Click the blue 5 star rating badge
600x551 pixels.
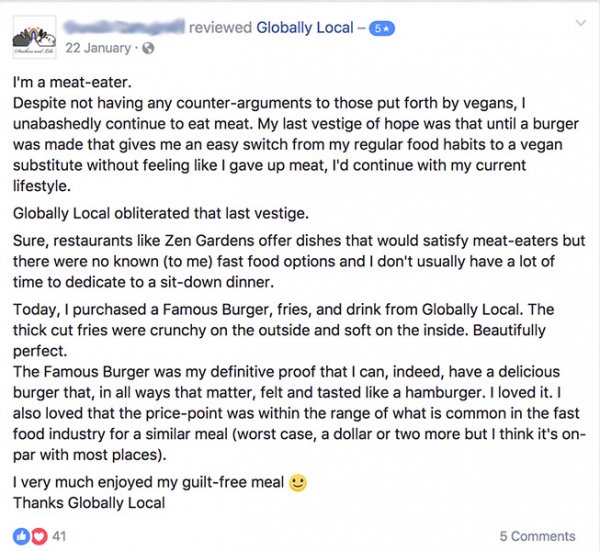[382, 29]
